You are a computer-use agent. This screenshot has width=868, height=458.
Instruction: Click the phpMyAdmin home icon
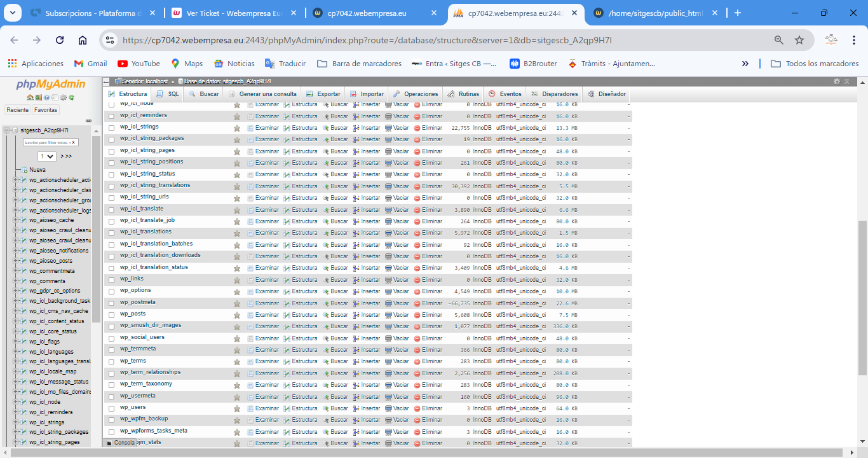tap(30, 97)
